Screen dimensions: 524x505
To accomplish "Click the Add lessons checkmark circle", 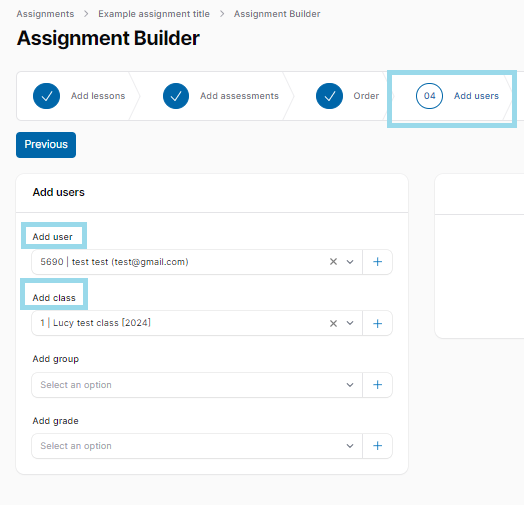I will click(x=46, y=96).
